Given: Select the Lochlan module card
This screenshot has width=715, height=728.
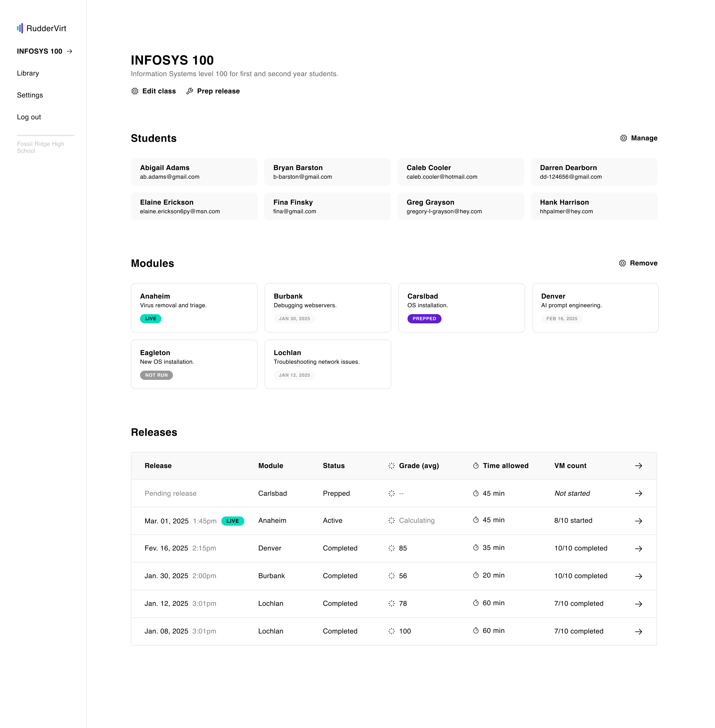Looking at the screenshot, I should [327, 364].
